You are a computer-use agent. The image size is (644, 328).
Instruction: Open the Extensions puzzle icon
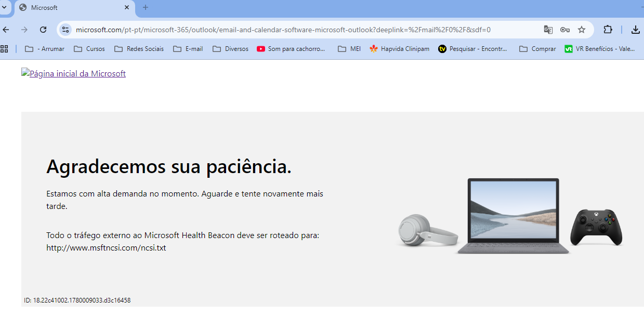pos(608,30)
